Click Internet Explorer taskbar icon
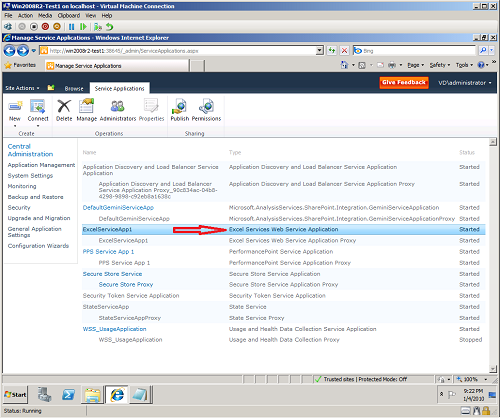This screenshot has height=418, width=500. point(117,395)
